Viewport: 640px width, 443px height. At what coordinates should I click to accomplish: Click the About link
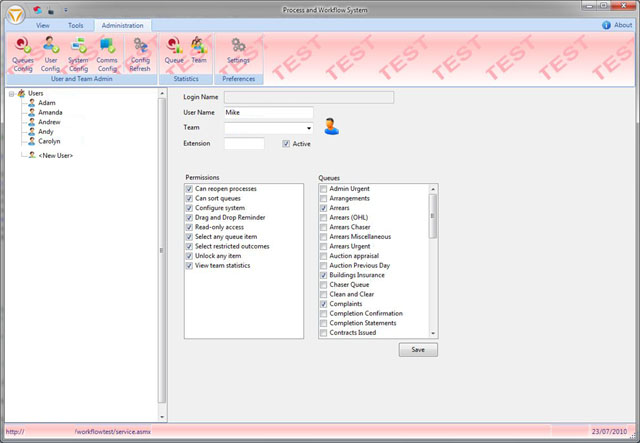pos(622,24)
